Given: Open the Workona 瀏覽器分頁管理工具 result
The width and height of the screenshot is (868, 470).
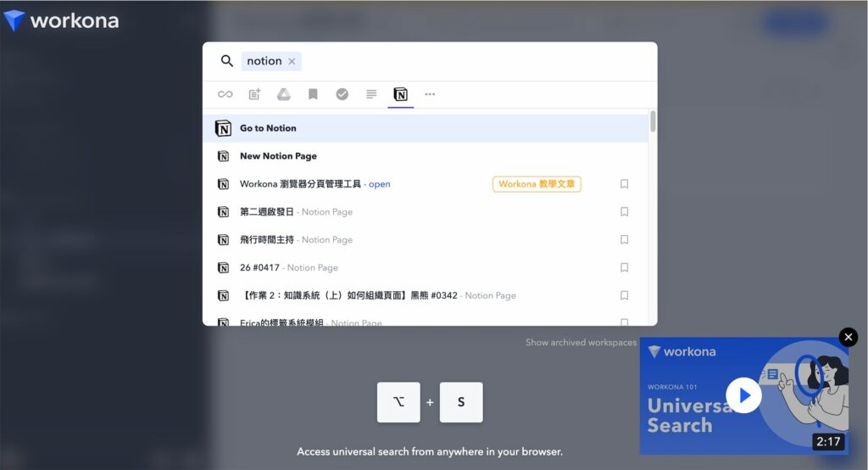Looking at the screenshot, I should pyautogui.click(x=426, y=184).
